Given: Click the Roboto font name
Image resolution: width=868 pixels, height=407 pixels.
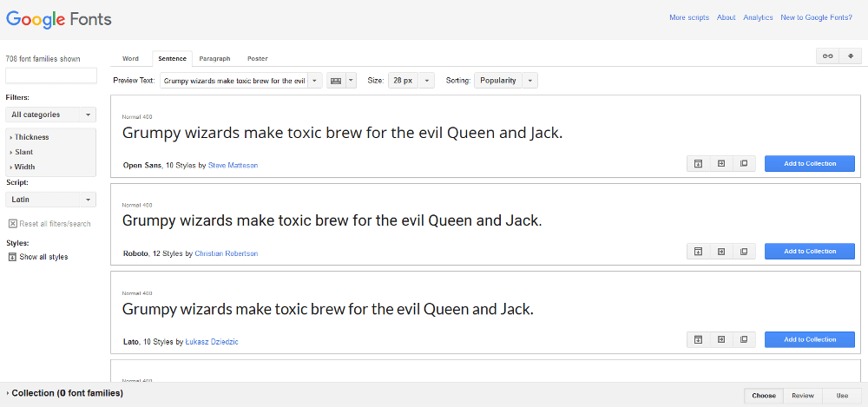Looking at the screenshot, I should click(x=135, y=253).
